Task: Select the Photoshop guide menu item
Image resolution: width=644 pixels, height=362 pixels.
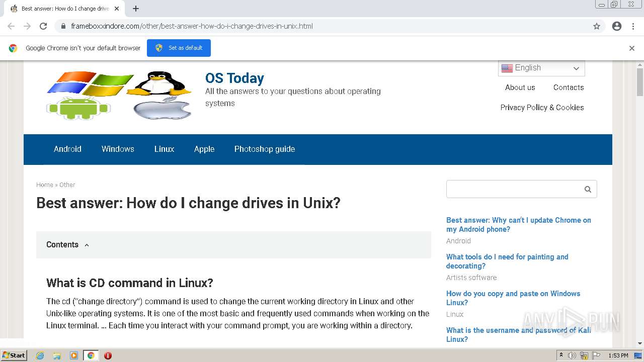Action: pos(265,149)
